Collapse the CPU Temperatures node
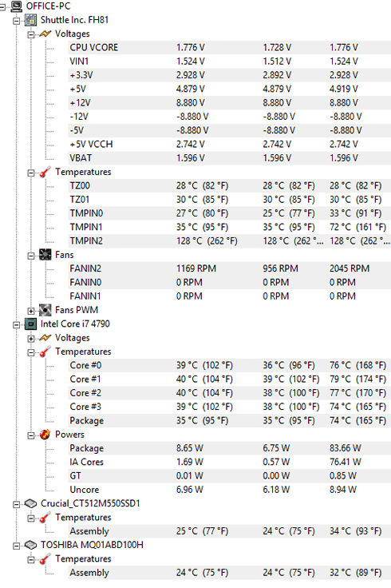Screen dimensions: 391x588 pyautogui.click(x=30, y=352)
